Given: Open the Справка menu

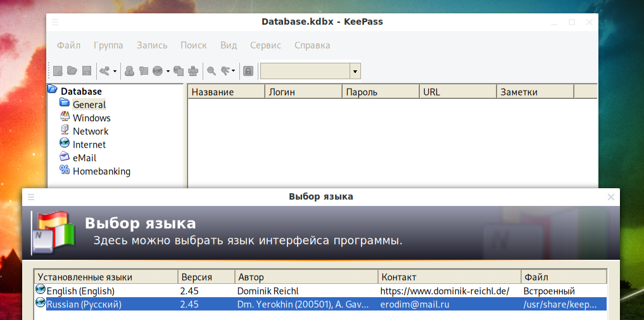Looking at the screenshot, I should coord(312,45).
